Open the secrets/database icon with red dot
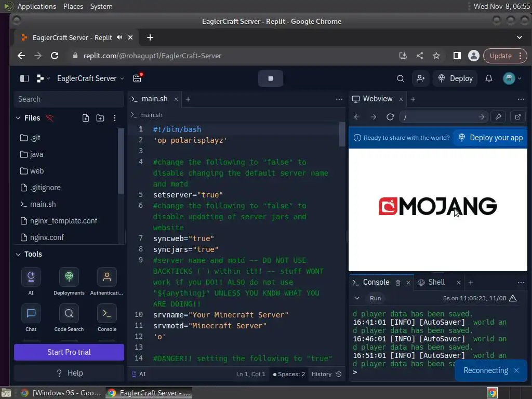532x399 pixels. click(x=137, y=78)
